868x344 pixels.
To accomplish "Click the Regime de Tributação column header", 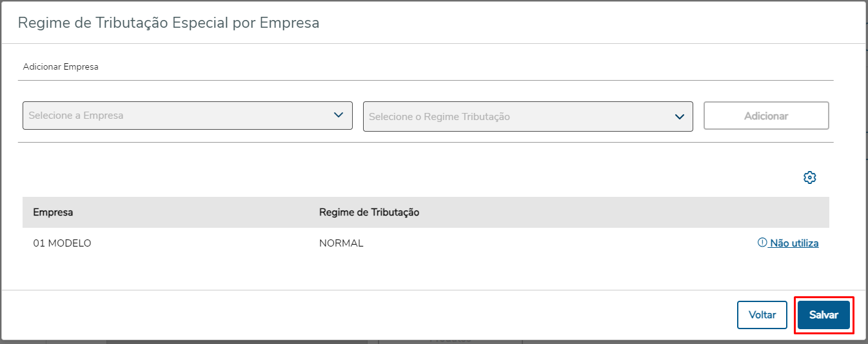I will 369,212.
